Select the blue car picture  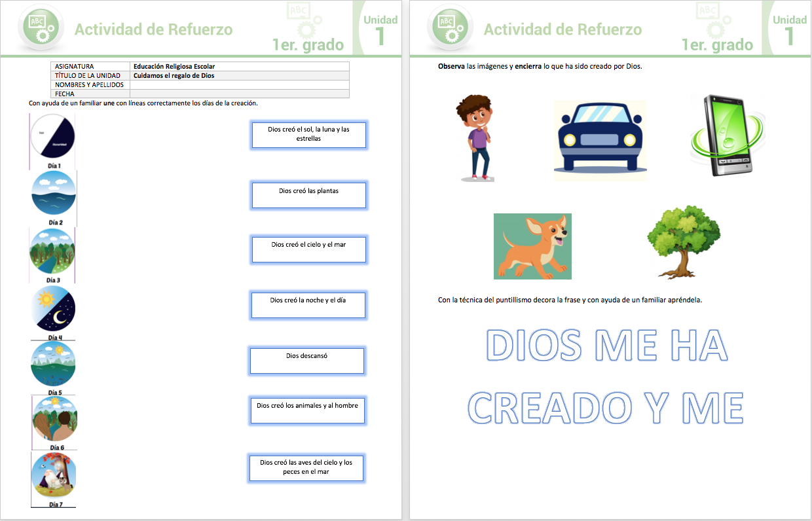coord(599,141)
